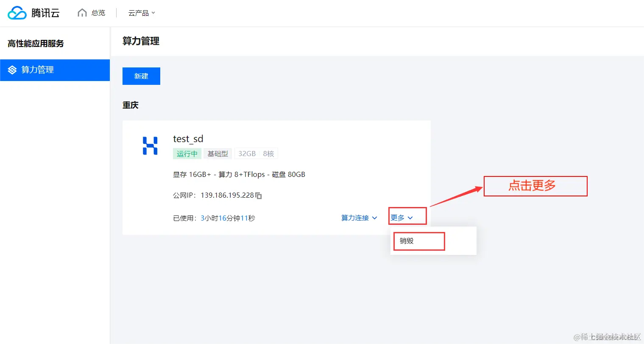This screenshot has height=344, width=644.
Task: Click the IP address 139.186.195.228
Action: coord(227,195)
